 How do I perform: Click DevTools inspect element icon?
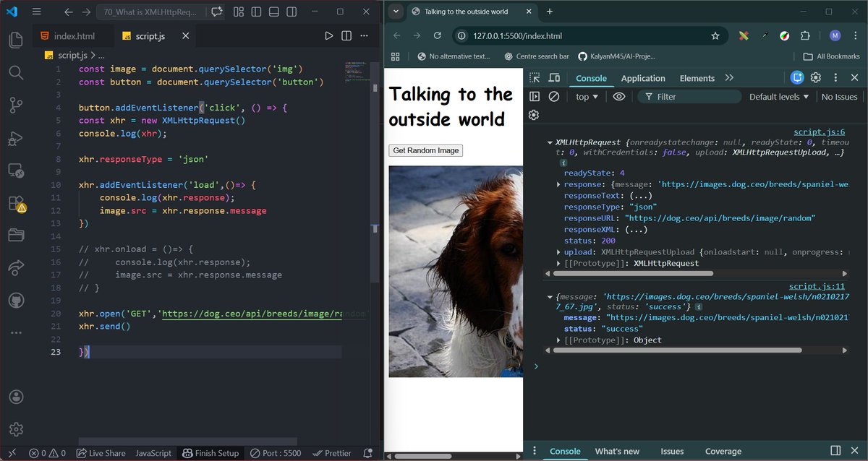click(x=535, y=78)
